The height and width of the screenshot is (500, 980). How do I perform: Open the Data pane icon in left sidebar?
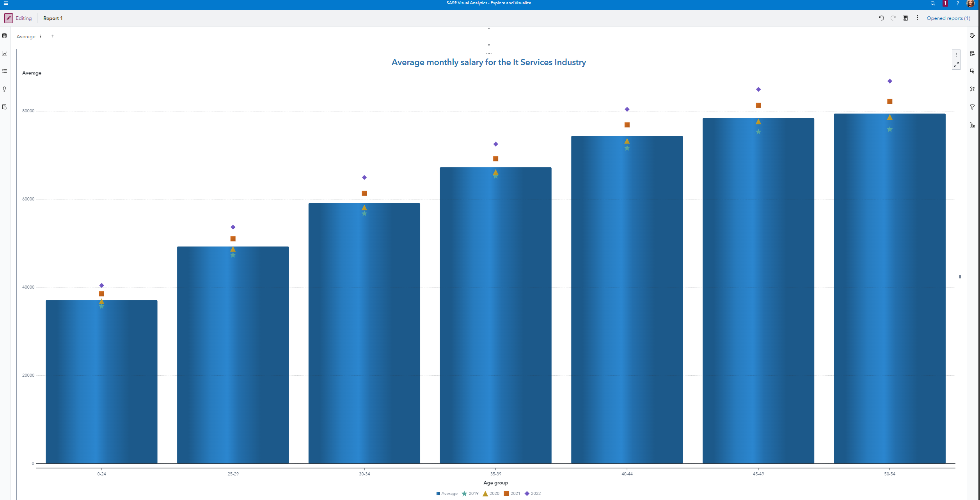tap(5, 36)
